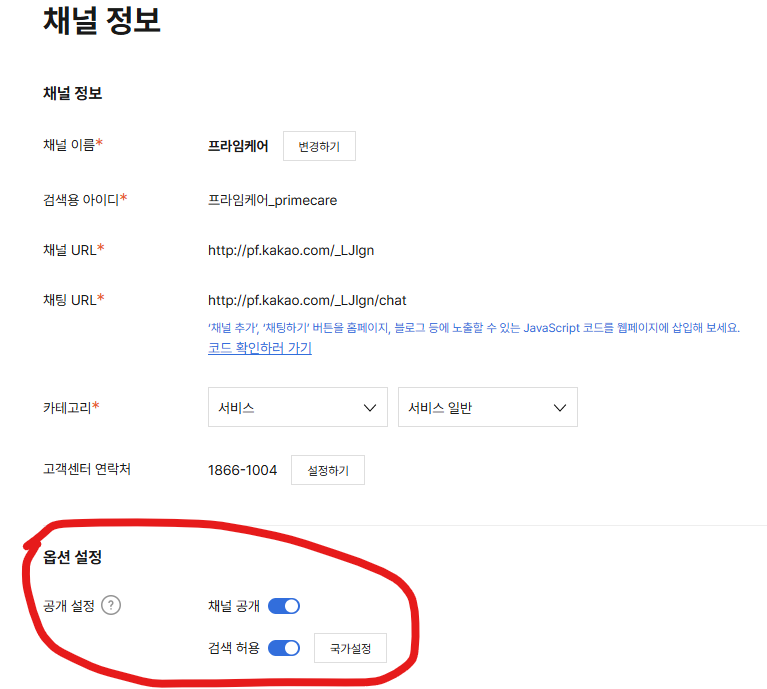The image size is (767, 689).
Task: Toggle the 검색 허용 switch
Action: [x=284, y=648]
